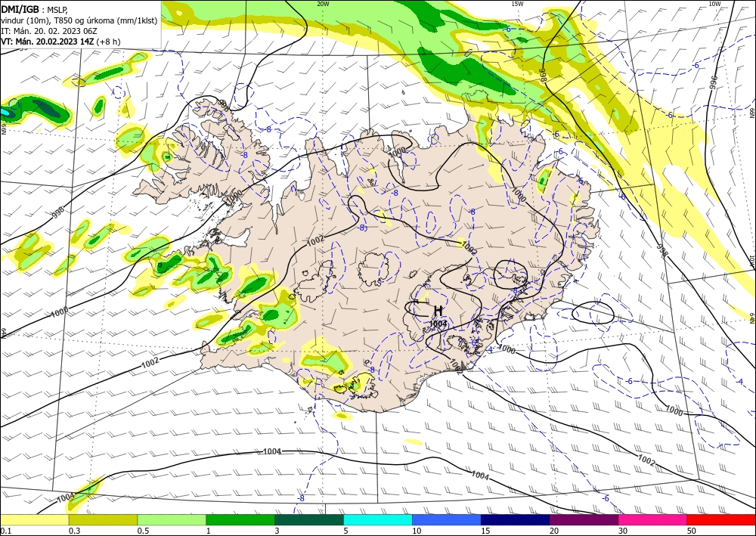Select the VT: Mán. 20.02.2023 14Z line
The width and height of the screenshot is (756, 536).
point(47,42)
